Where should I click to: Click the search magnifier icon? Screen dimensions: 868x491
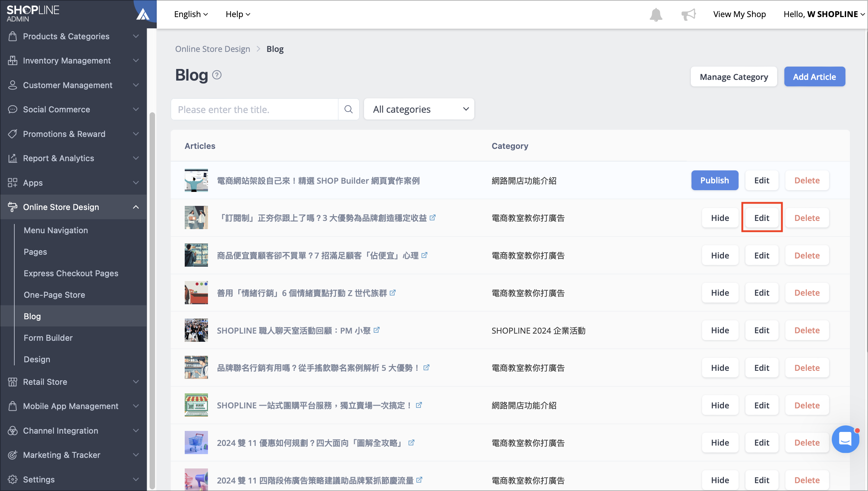click(349, 109)
